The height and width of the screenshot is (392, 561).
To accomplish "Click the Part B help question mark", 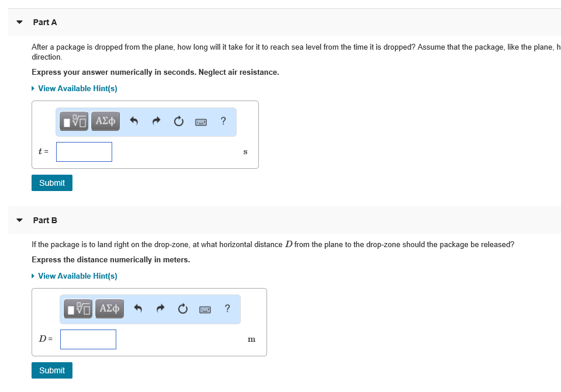I will (x=227, y=309).
